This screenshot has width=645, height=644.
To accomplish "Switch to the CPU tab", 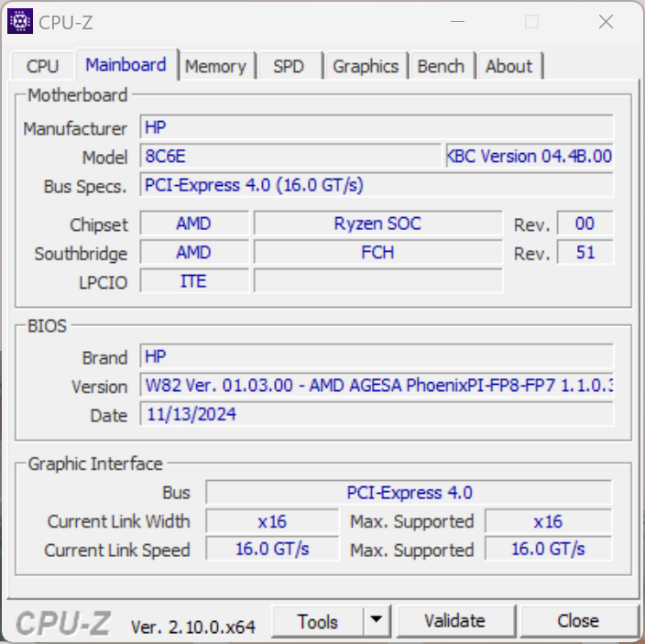I will 43,66.
